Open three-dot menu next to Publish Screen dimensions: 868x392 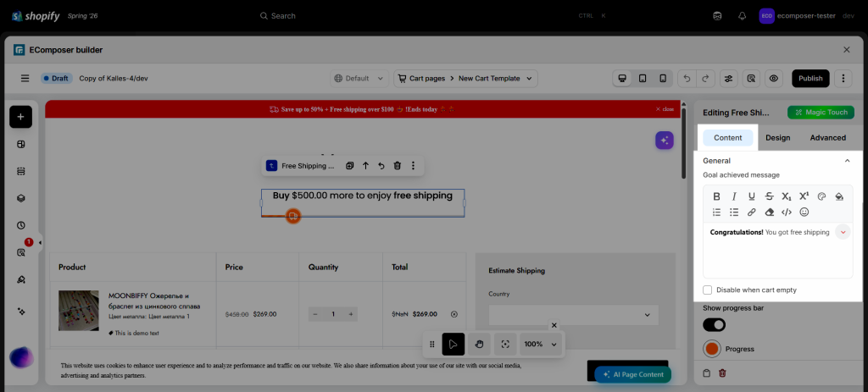[x=843, y=79]
